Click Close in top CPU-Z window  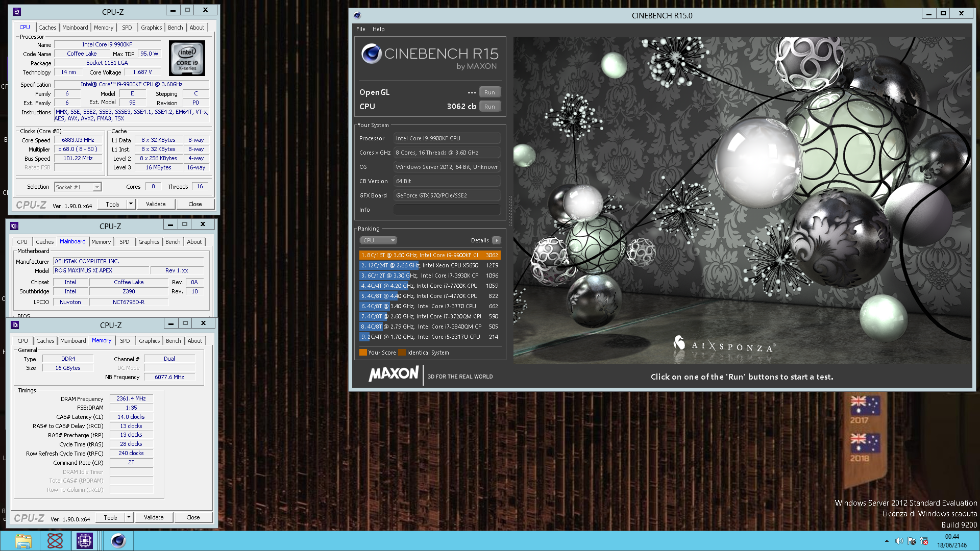point(195,204)
